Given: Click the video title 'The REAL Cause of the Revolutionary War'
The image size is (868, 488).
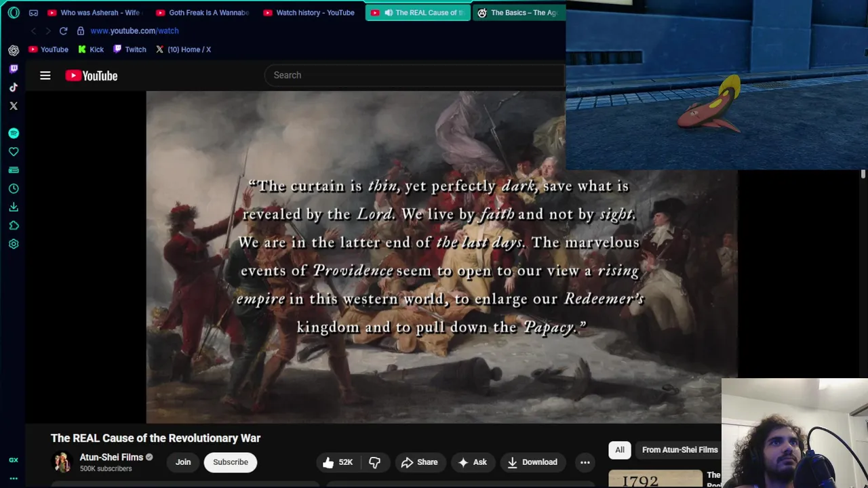Looking at the screenshot, I should (x=155, y=439).
